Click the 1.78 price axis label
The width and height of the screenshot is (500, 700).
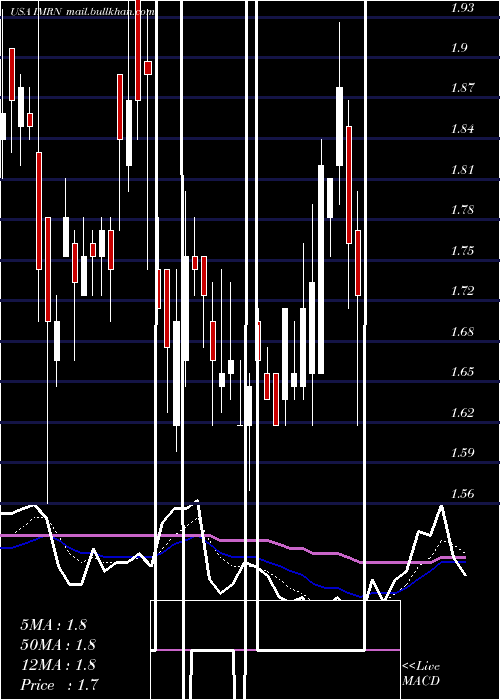[462, 210]
